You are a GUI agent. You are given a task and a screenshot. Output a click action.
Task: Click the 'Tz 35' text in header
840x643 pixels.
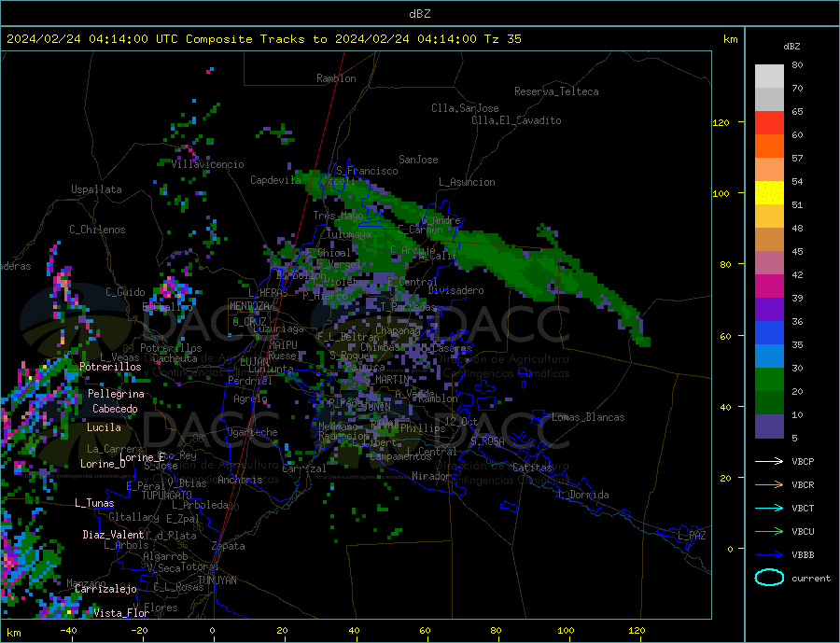click(503, 39)
